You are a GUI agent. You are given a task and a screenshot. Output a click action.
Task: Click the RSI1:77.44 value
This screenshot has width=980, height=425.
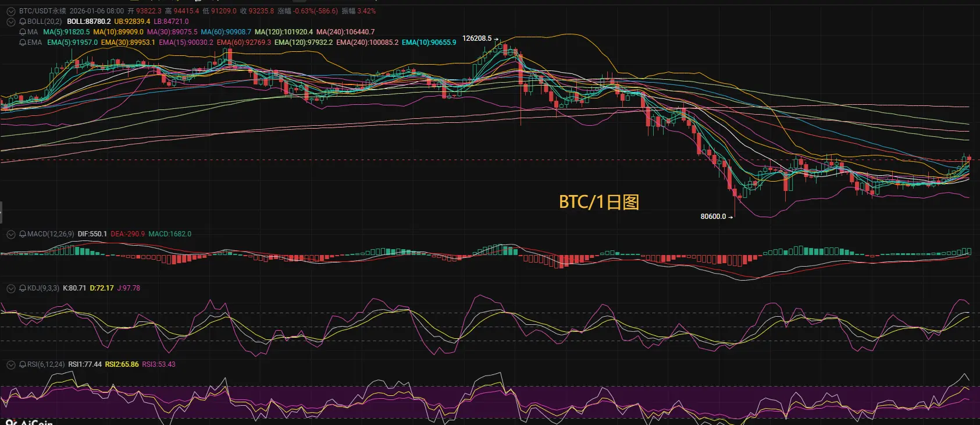tap(85, 364)
